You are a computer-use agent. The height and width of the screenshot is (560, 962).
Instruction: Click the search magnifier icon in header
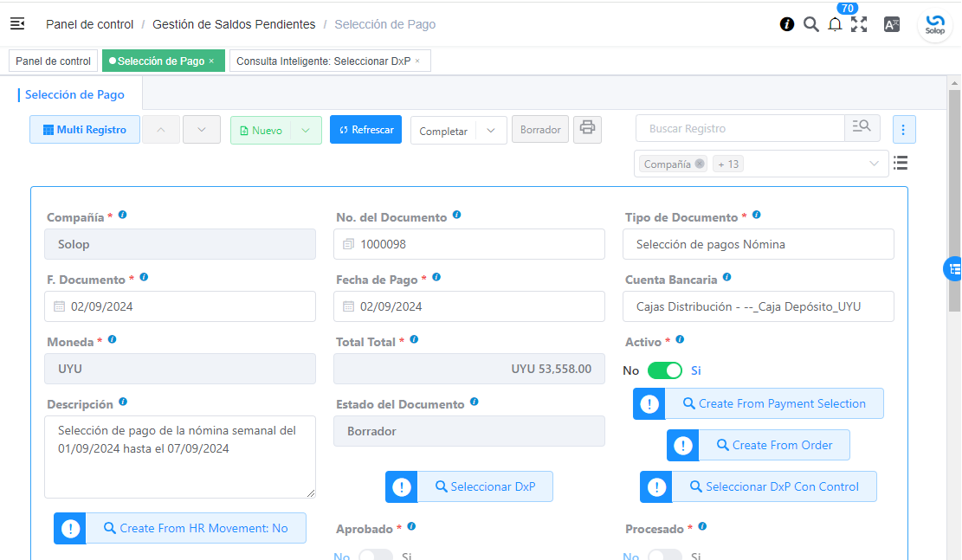tap(811, 24)
